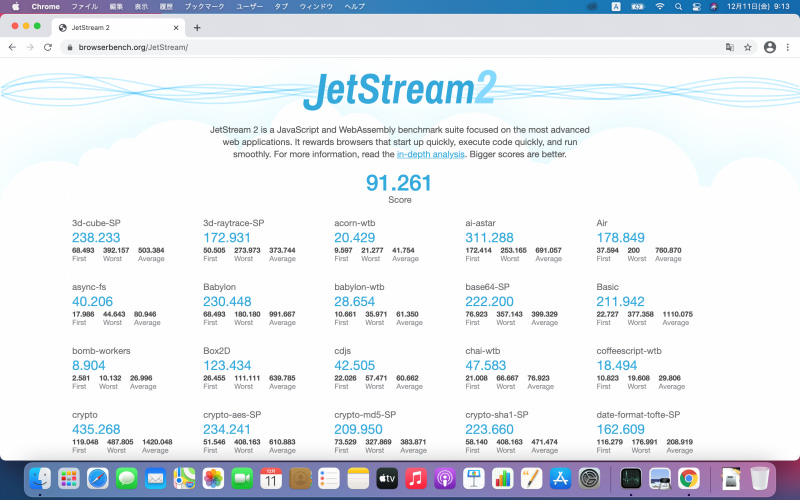Screen dimensions: 800x500
Task: Open Maps from the Dock
Action: [x=184, y=479]
